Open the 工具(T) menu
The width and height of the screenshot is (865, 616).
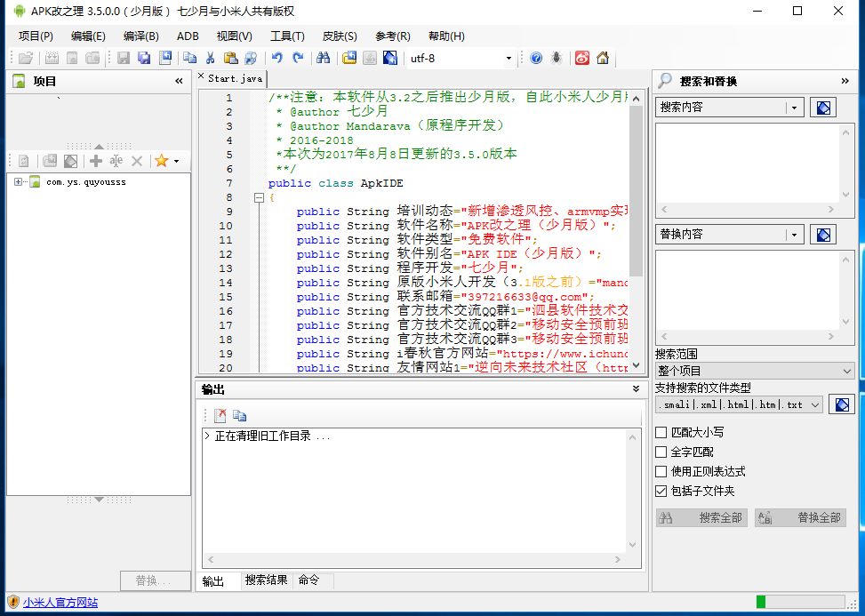pos(287,36)
